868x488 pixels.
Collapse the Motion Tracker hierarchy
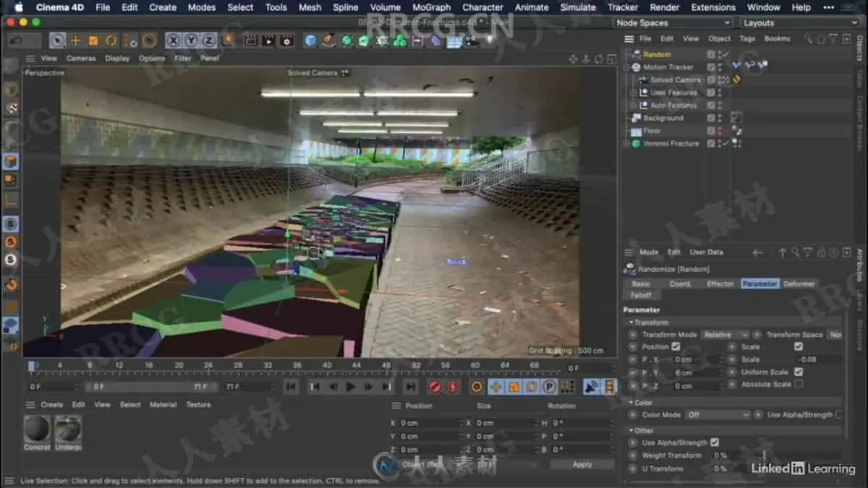pos(627,67)
